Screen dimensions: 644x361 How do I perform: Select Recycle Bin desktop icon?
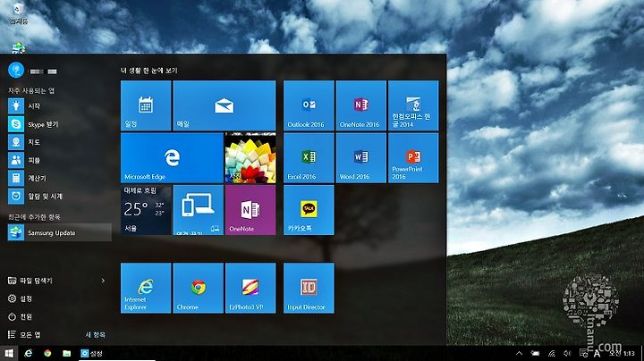(x=18, y=13)
